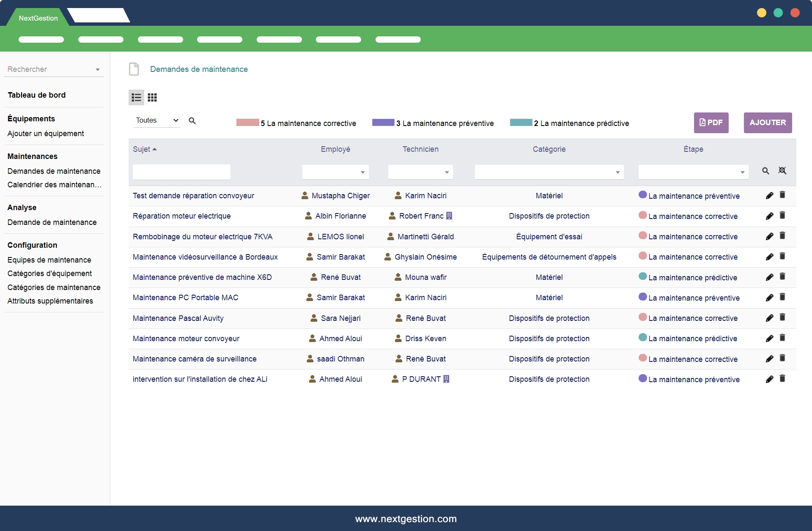
Task: Edit the Maintenance moteur convoyeur row
Action: (769, 339)
